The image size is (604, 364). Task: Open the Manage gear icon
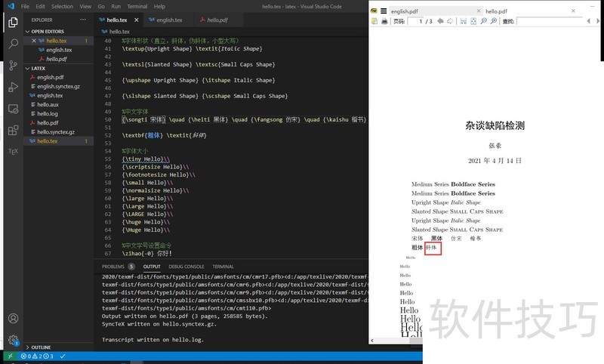[13, 340]
